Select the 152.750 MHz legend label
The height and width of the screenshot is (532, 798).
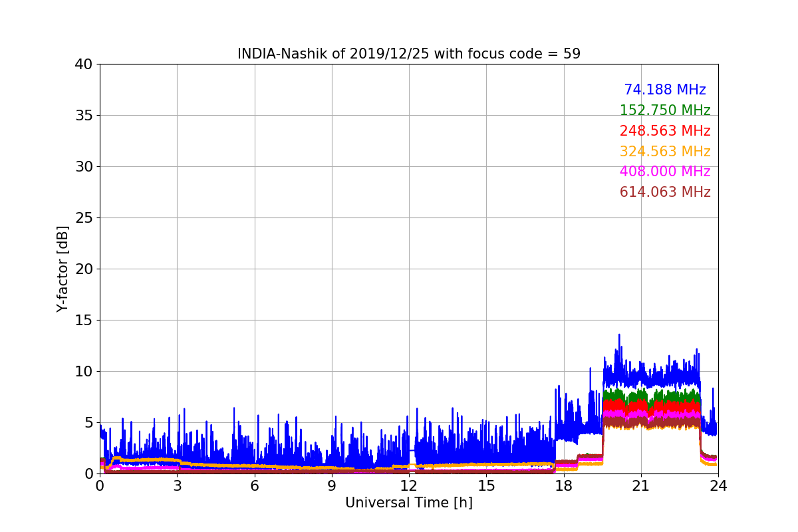pyautogui.click(x=665, y=110)
